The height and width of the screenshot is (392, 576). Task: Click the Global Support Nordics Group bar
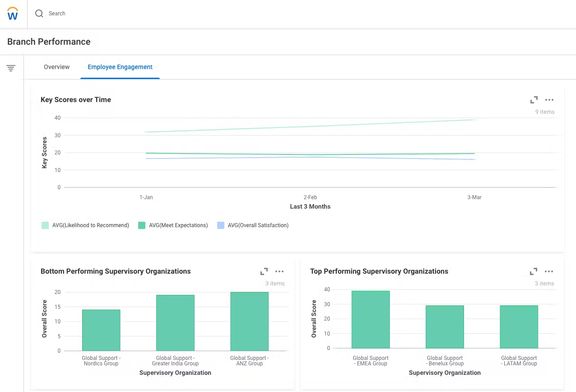(101, 330)
